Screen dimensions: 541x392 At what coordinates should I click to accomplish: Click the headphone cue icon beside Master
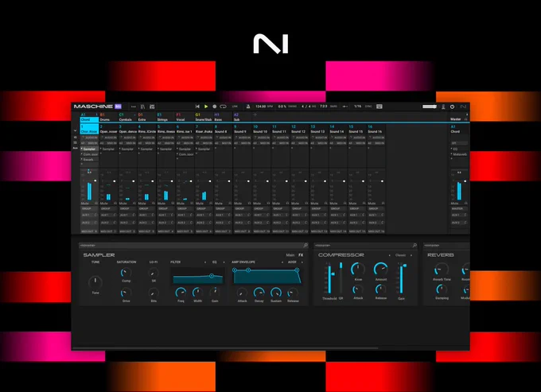(x=465, y=119)
